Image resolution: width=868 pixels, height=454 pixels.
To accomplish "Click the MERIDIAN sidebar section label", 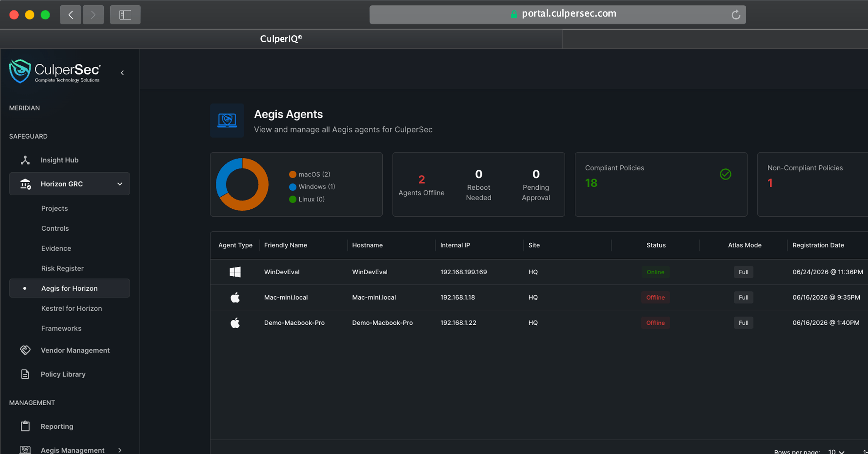I will point(24,108).
